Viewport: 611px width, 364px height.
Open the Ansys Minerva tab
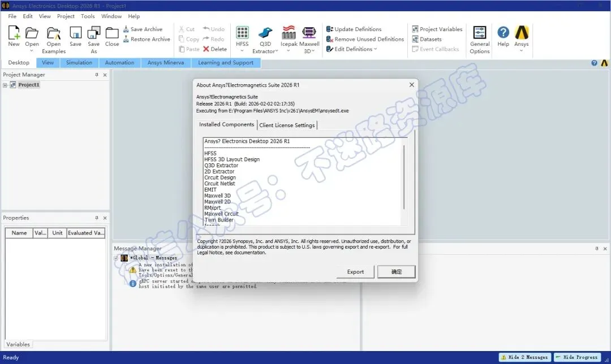(x=166, y=63)
